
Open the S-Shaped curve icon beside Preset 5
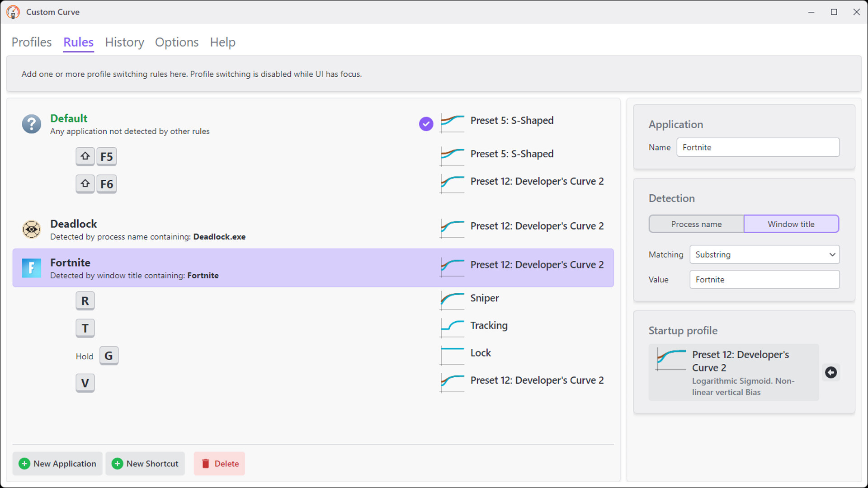(451, 123)
